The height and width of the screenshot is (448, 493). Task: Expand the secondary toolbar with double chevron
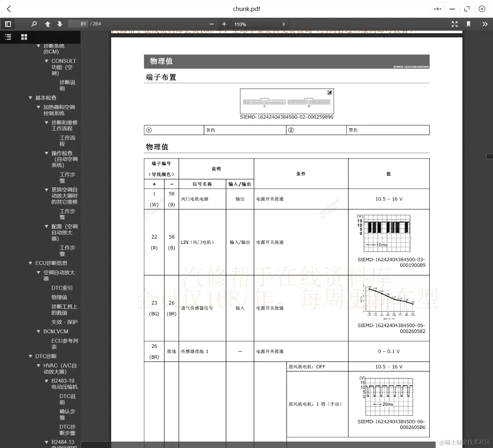pos(485,24)
